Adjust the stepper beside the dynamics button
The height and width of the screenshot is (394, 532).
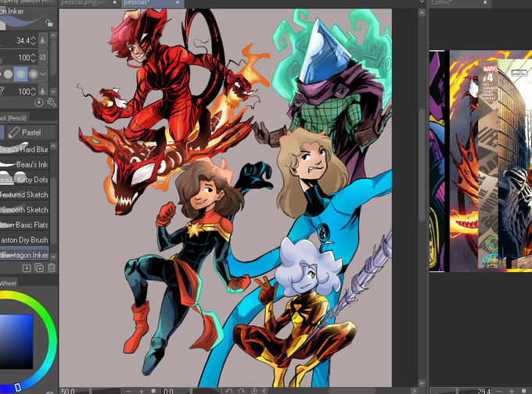coord(33,58)
